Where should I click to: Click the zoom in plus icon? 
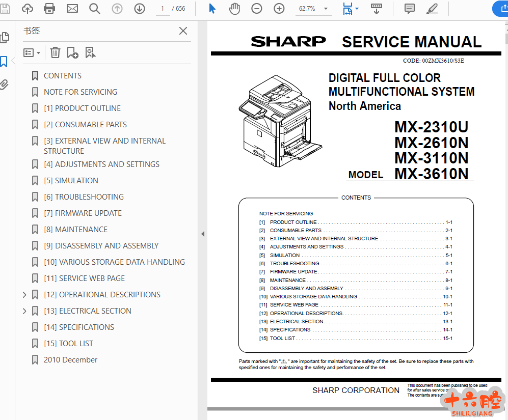point(279,9)
